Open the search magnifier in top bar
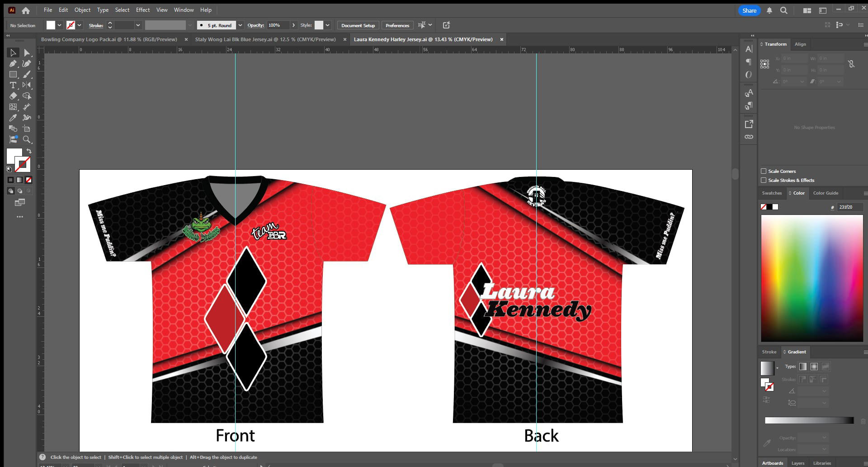The height and width of the screenshot is (467, 868). coord(784,10)
